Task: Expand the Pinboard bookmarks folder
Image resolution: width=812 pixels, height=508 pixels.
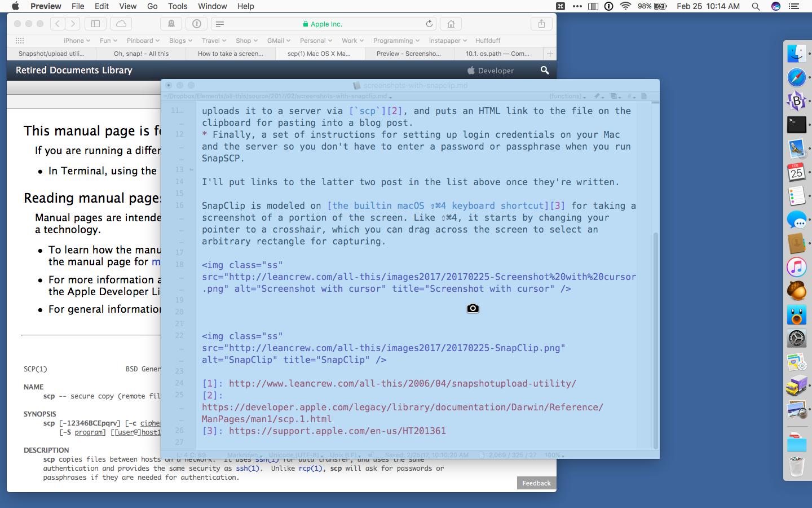Action: [x=143, y=41]
